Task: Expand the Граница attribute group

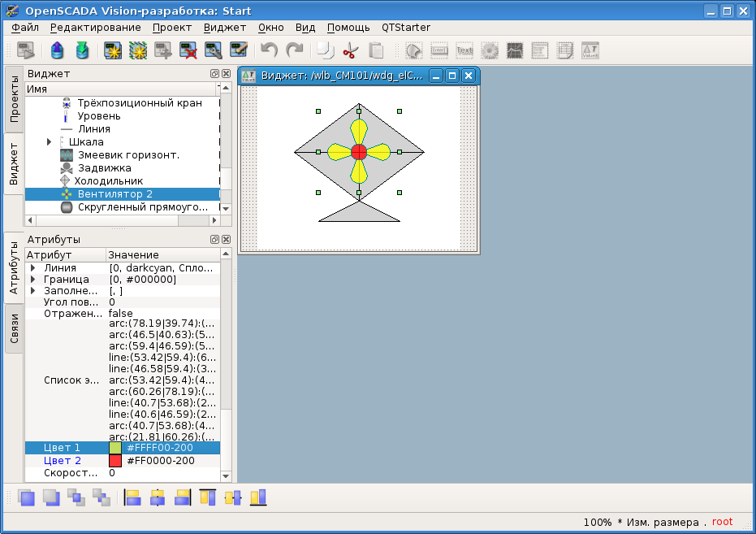Action: [32, 280]
